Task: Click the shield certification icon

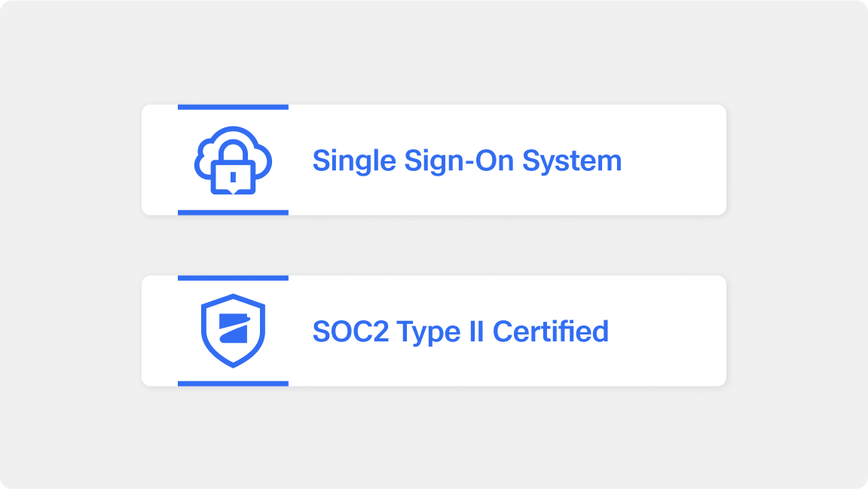Action: 233,331
